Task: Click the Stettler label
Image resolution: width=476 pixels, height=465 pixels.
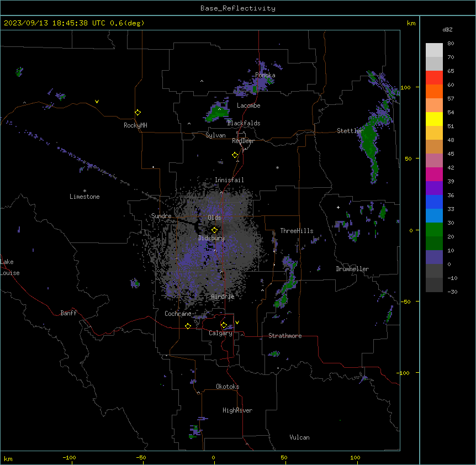Action: point(350,131)
